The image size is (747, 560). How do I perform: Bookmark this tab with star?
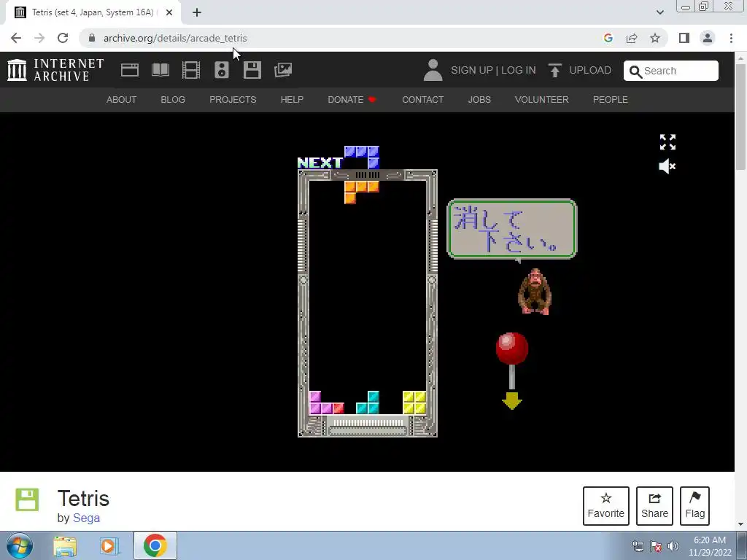[655, 38]
